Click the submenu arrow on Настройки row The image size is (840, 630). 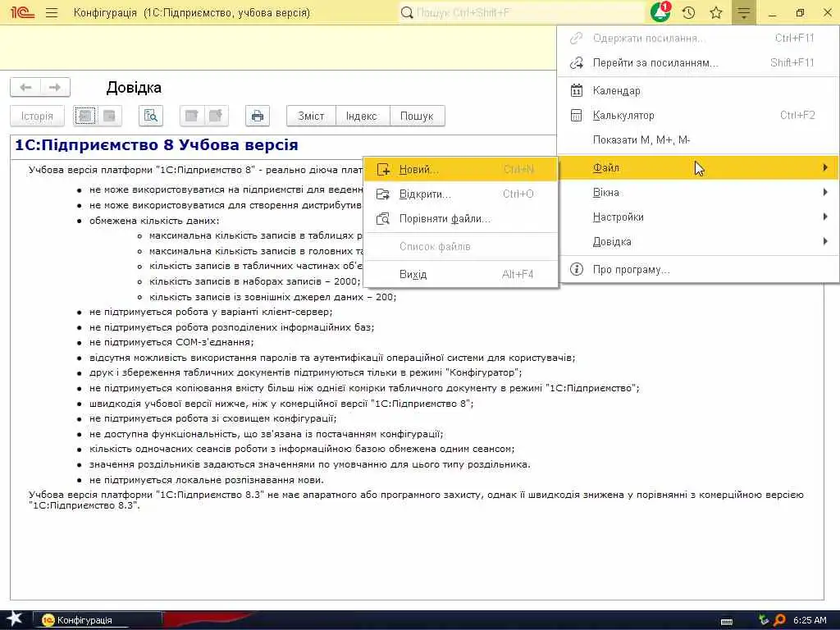(x=825, y=217)
